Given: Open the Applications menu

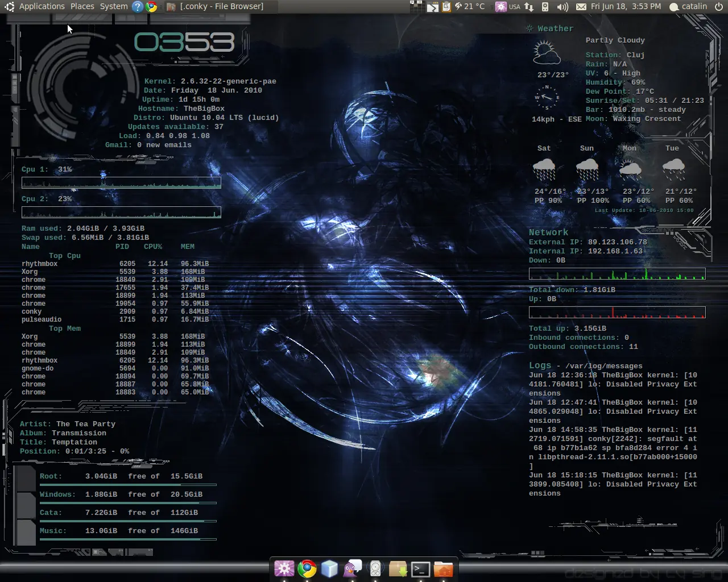Looking at the screenshot, I should 42,6.
